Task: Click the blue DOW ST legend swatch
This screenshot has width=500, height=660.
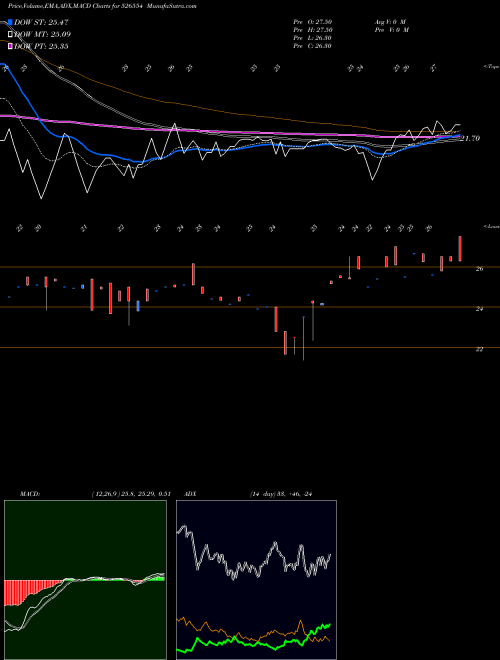Action: [10, 22]
